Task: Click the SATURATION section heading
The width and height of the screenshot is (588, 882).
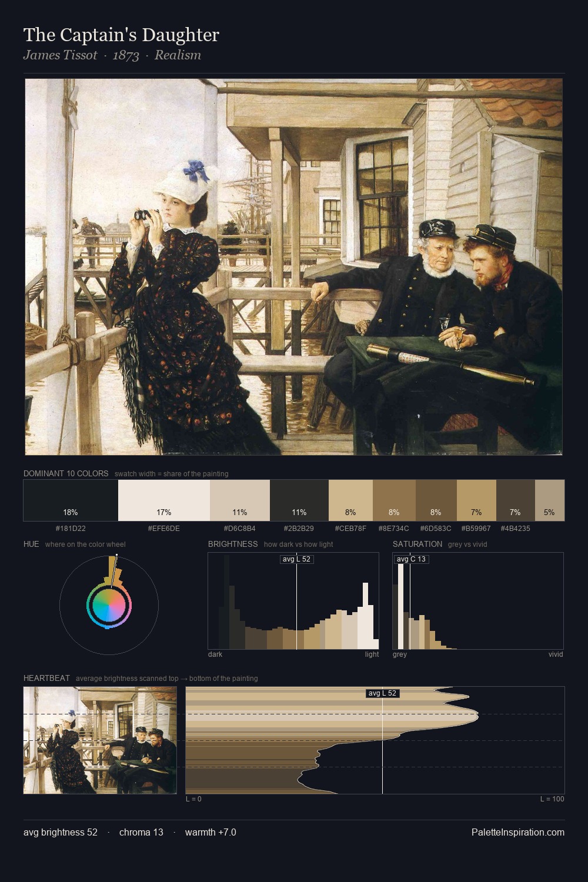Action: 417,544
